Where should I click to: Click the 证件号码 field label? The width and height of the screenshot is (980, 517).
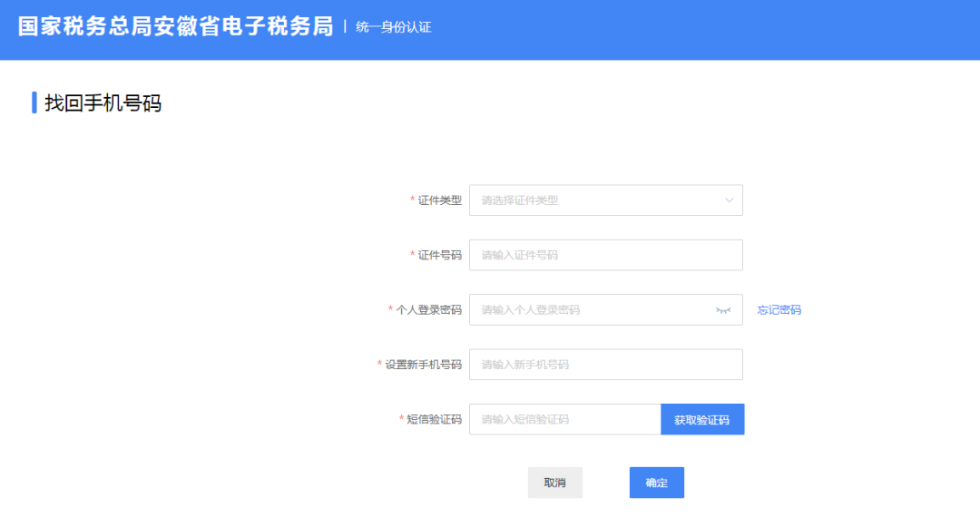point(439,255)
